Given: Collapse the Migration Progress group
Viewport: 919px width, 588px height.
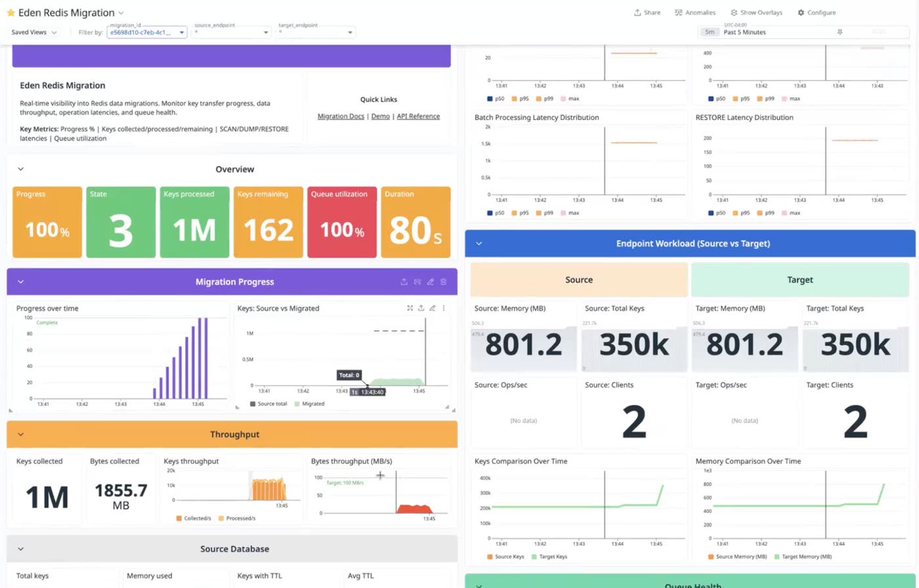Looking at the screenshot, I should point(20,282).
